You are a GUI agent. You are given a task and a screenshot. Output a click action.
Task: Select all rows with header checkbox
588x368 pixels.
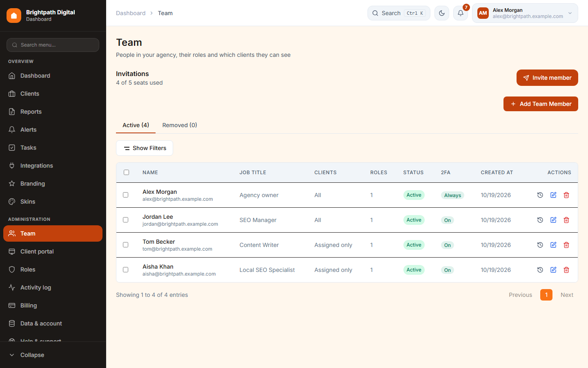pos(126,173)
